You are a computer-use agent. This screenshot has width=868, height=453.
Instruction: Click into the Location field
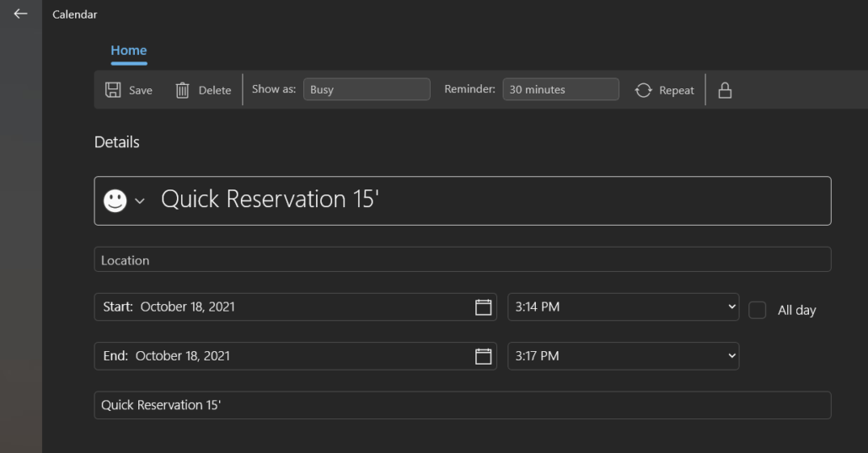click(462, 260)
